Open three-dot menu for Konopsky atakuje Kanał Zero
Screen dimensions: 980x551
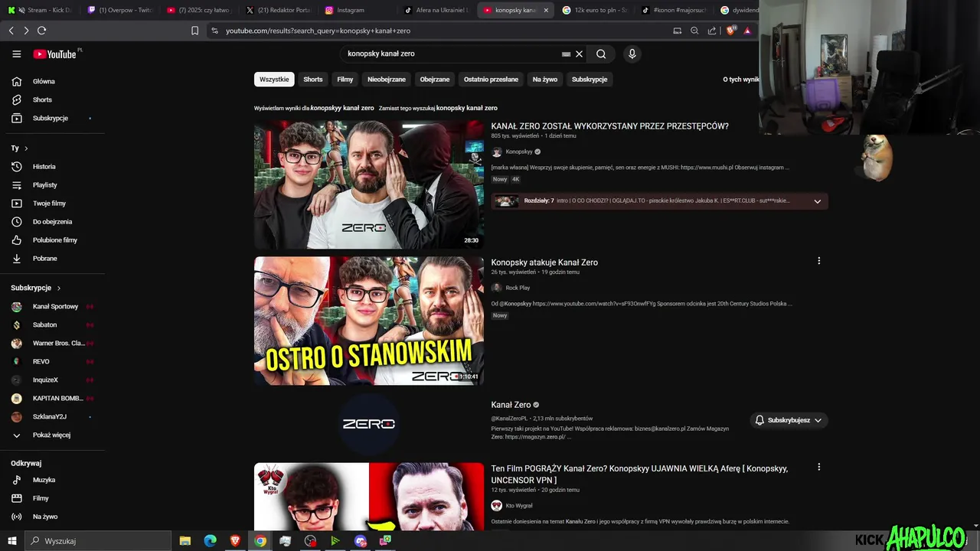(818, 261)
